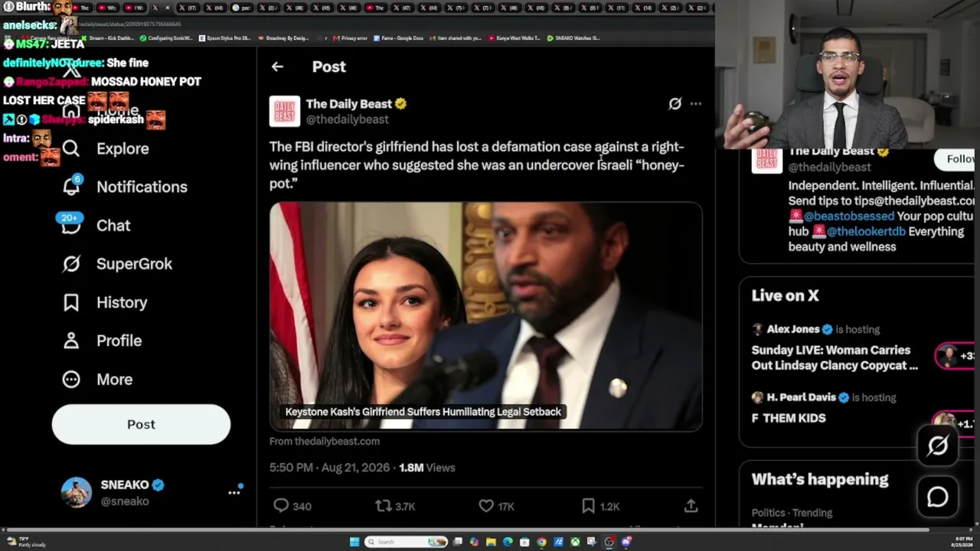Open Xbox app from taskbar

(575, 542)
